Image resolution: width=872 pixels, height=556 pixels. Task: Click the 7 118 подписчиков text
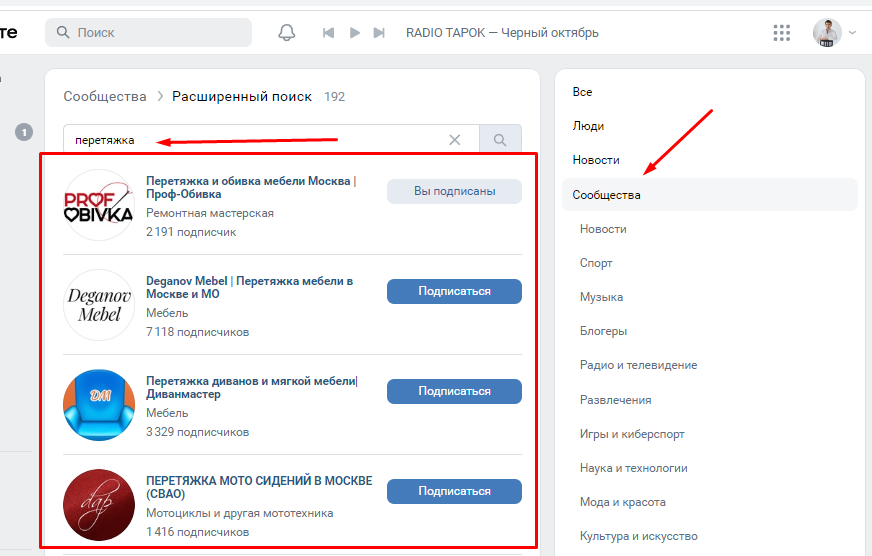(x=197, y=332)
